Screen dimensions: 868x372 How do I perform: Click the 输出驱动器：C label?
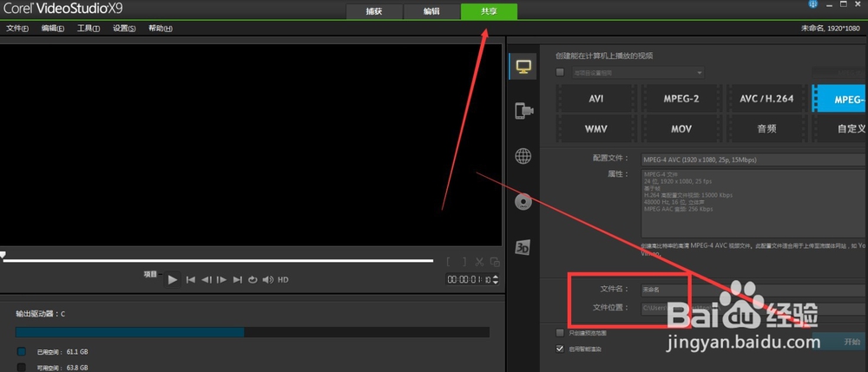(40, 314)
